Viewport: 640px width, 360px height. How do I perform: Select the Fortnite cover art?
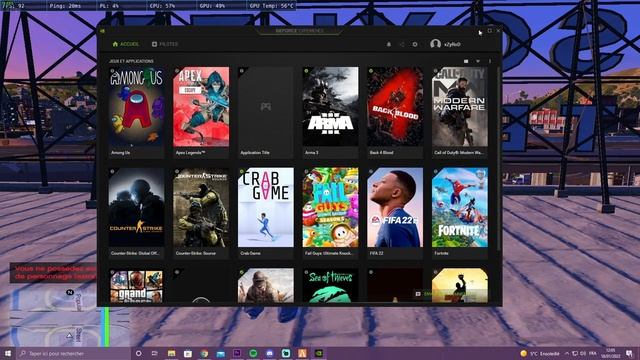pos(460,207)
